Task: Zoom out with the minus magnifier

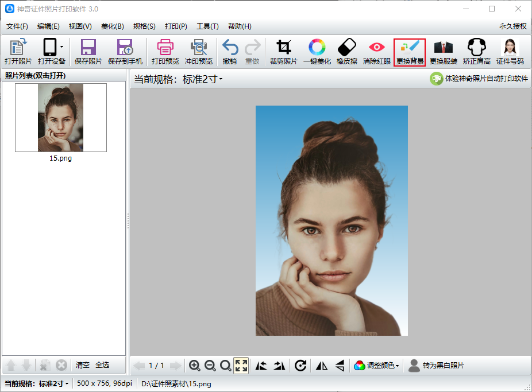Action: [210, 366]
